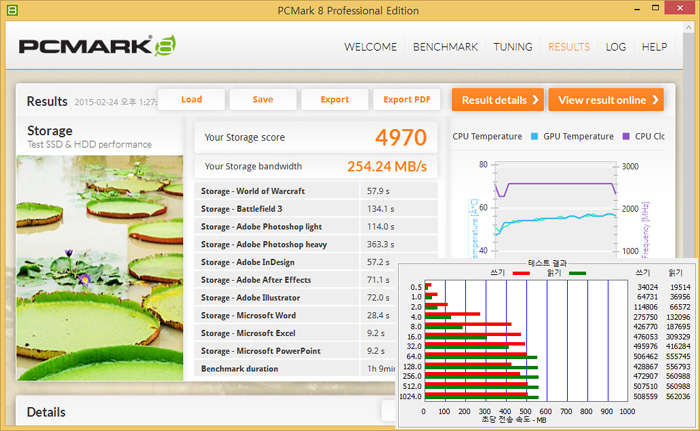
Task: Click the 508559 write value in test chart
Action: 645,396
